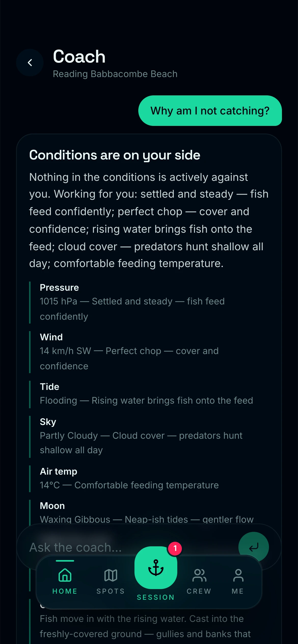Screen dimensions: 298x644
Task: Tap the red notification badge
Action: tap(175, 548)
